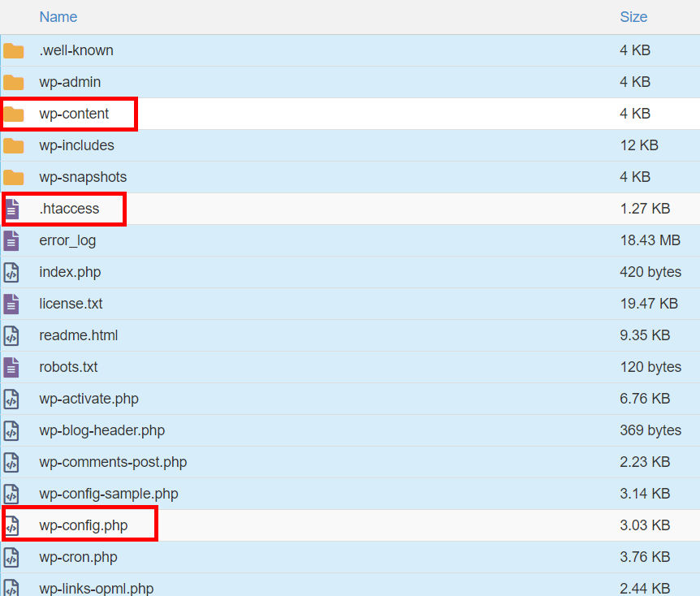Select the wp-comments-post.php file name

[x=113, y=462]
